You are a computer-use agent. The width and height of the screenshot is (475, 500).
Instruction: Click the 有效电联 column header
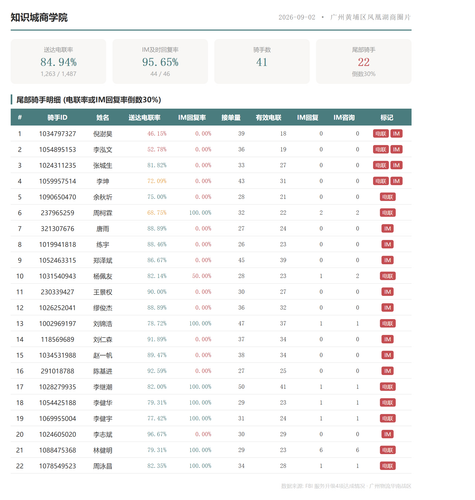click(268, 117)
